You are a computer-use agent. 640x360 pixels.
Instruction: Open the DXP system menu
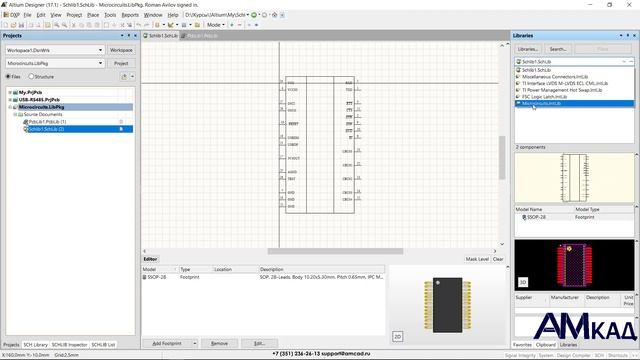(x=12, y=15)
